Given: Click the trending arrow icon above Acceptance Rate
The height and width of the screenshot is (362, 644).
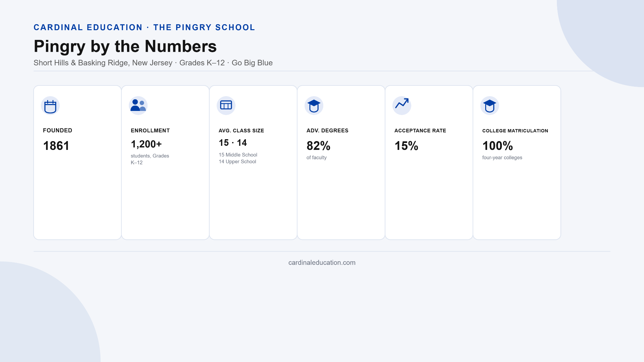Looking at the screenshot, I should 402,106.
